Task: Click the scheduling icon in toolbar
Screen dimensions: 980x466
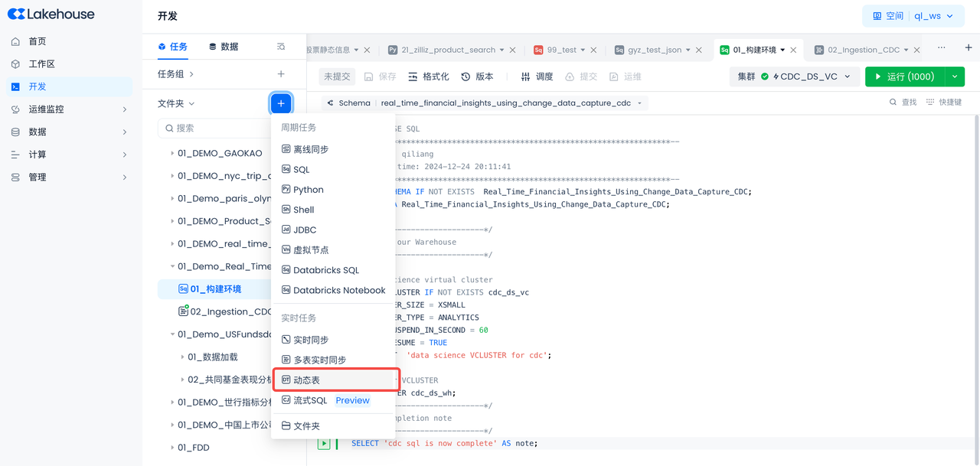Action: pyautogui.click(x=525, y=77)
